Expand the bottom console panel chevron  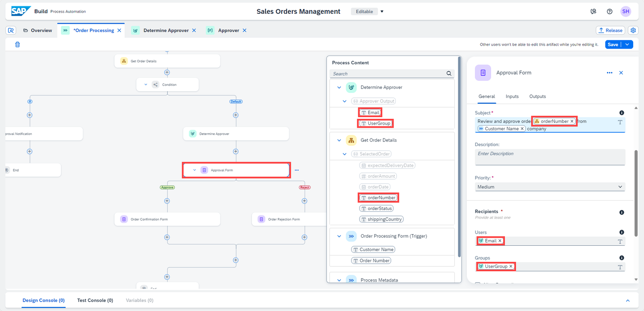coord(627,301)
